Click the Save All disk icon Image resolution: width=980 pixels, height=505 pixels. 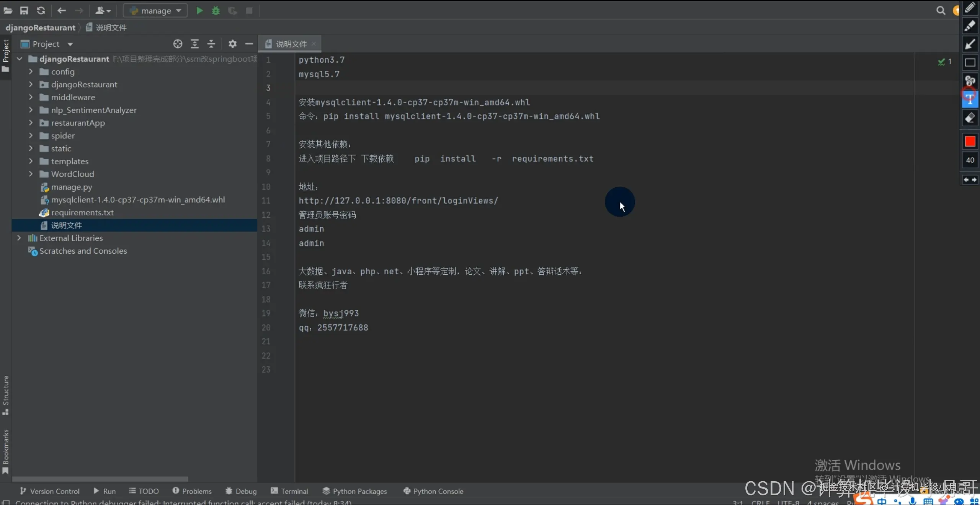(x=24, y=11)
